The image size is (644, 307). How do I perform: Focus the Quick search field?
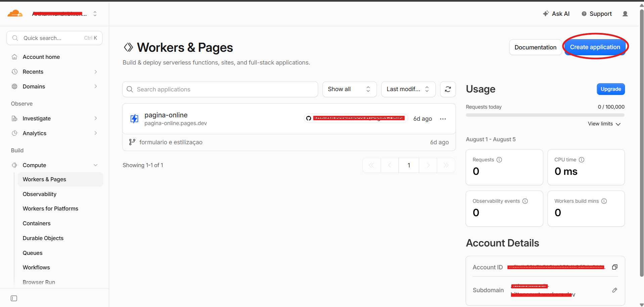54,38
